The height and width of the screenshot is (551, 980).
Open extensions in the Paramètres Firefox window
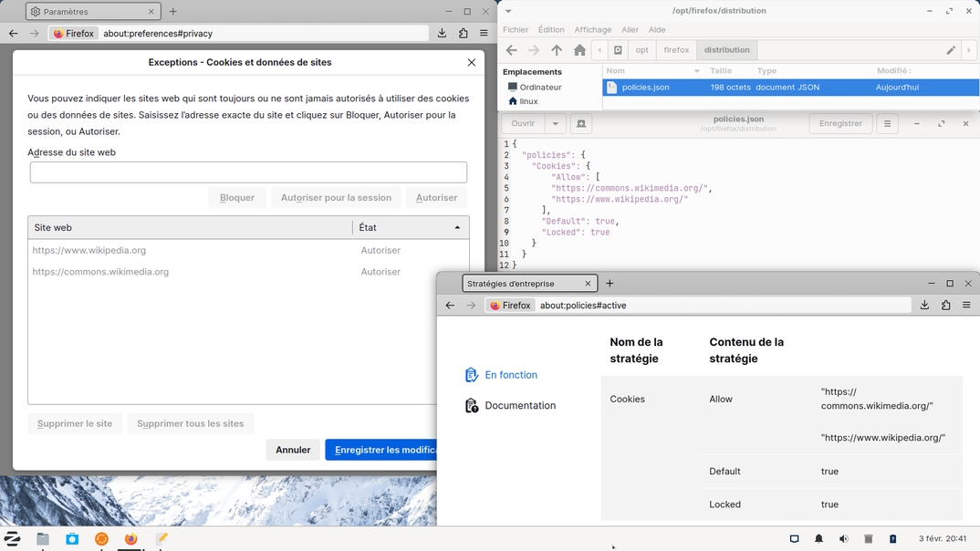[x=463, y=34]
